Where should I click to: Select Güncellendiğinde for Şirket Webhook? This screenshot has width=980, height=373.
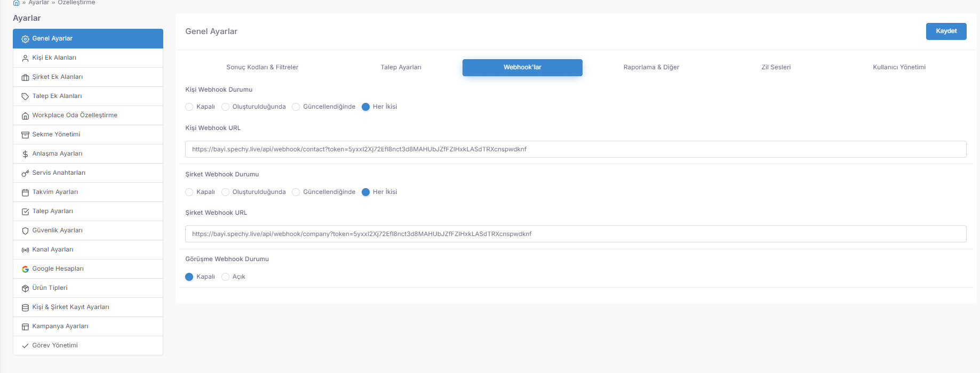pos(296,192)
